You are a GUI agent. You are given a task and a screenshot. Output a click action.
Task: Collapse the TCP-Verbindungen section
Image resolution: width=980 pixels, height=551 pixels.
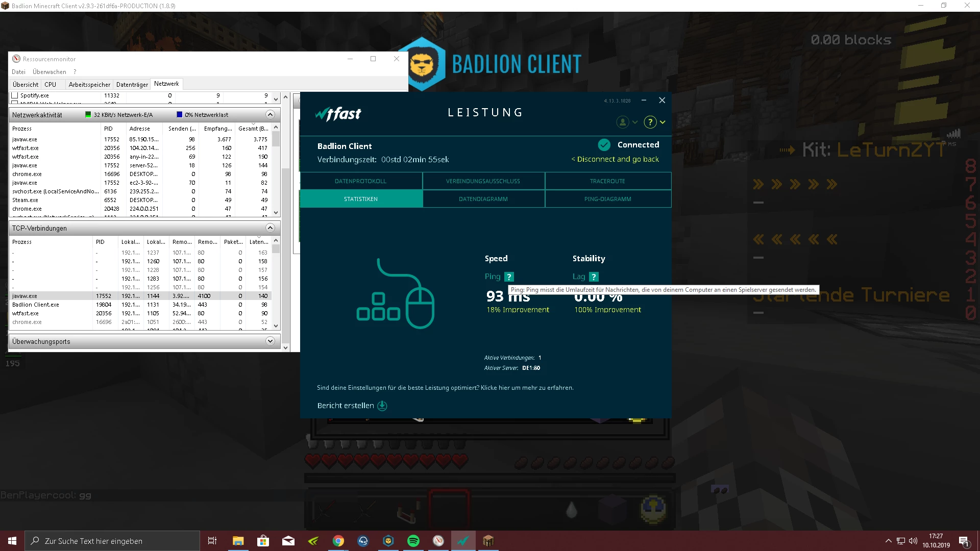coord(271,228)
